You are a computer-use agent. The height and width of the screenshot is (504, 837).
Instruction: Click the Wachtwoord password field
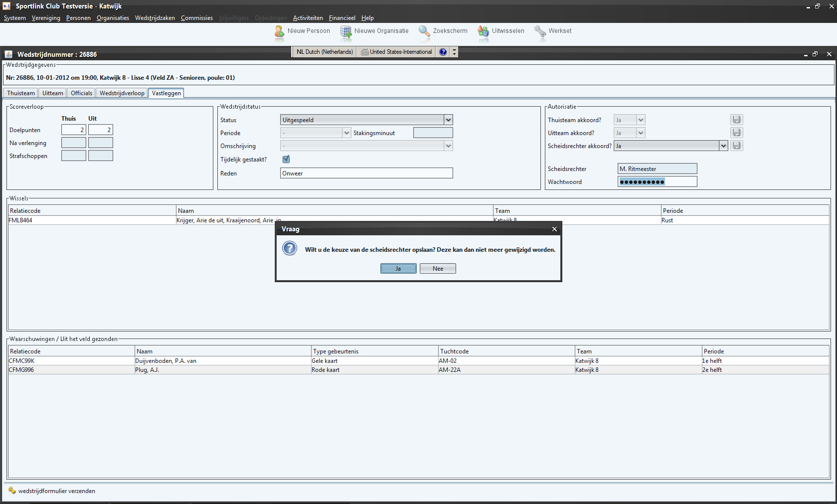click(658, 181)
